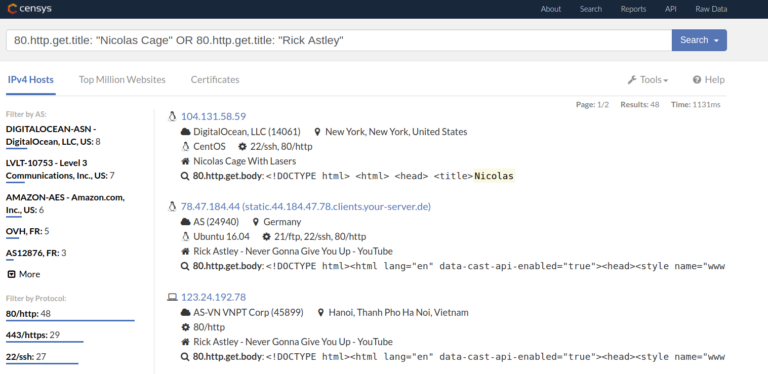Click the gear icon beside 22/ssh, 80/http
The image size is (768, 374).
pos(242,146)
